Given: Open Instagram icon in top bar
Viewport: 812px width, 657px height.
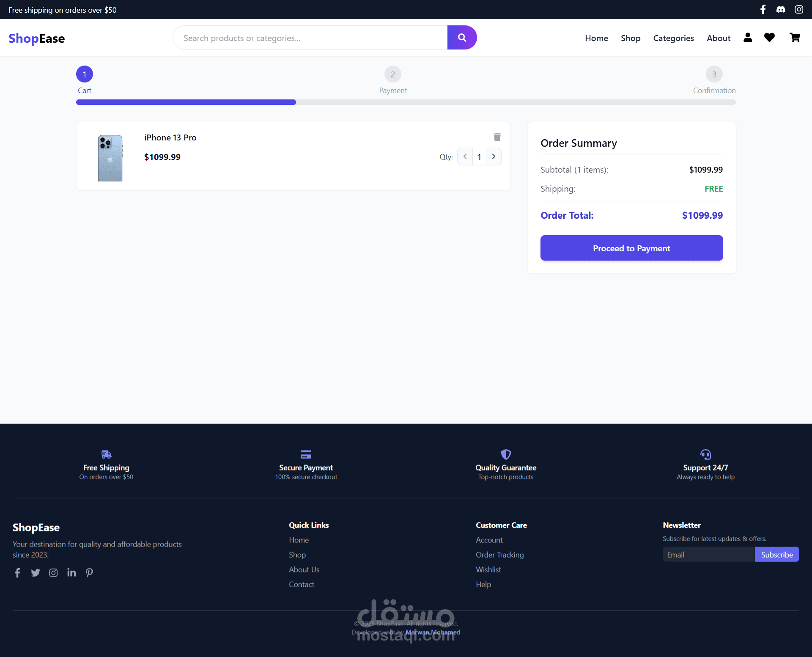Looking at the screenshot, I should point(799,9).
